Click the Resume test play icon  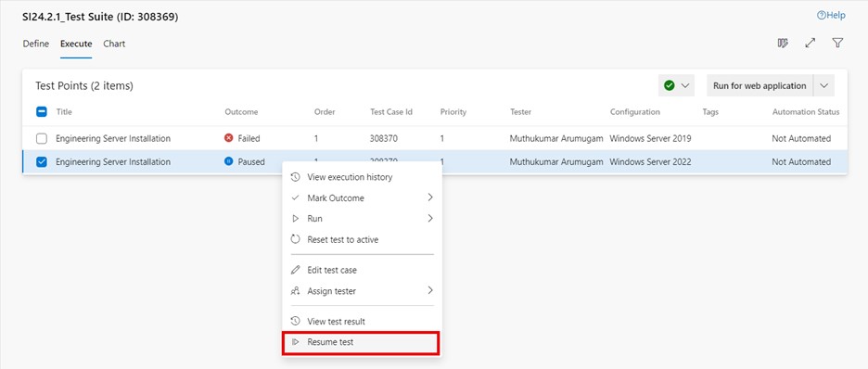(296, 342)
